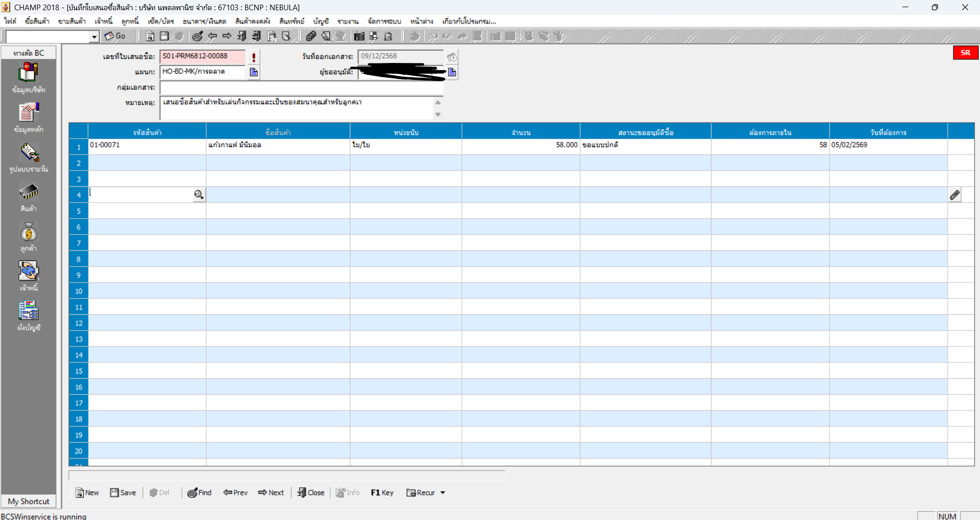Viewport: 980px width, 520px height.
Task: Expand the combo box left of Go
Action: point(94,37)
